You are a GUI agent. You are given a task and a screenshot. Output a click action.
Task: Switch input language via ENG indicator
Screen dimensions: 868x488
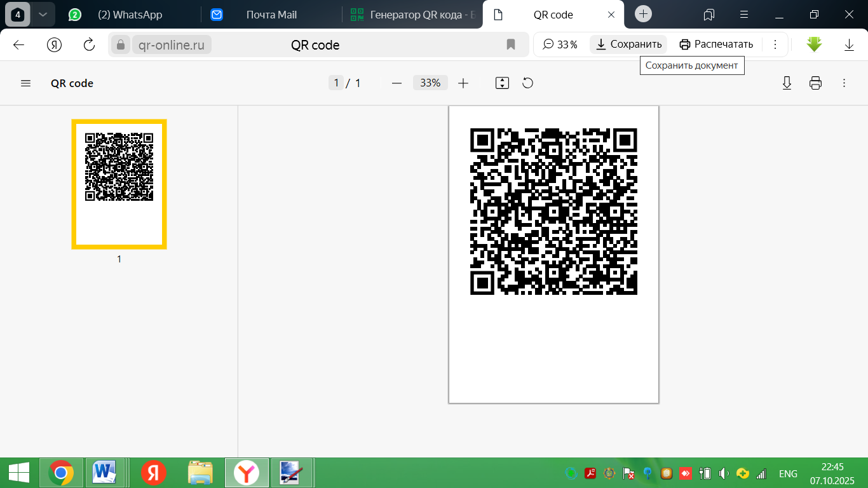(788, 473)
